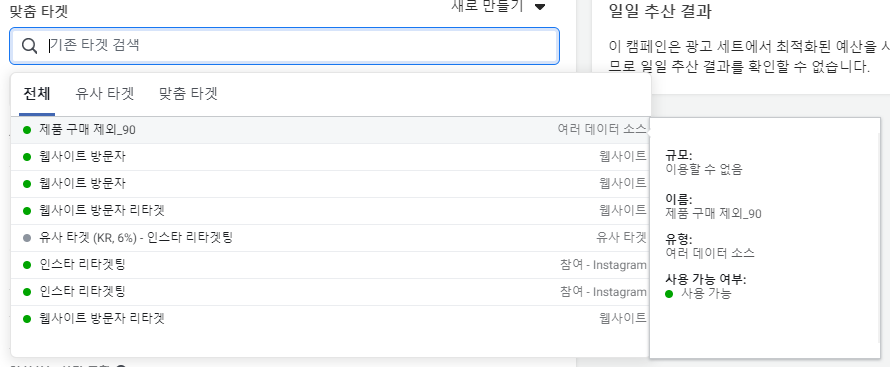Click green 사용 가능 dot in the details panel
The height and width of the screenshot is (367, 890).
click(669, 294)
